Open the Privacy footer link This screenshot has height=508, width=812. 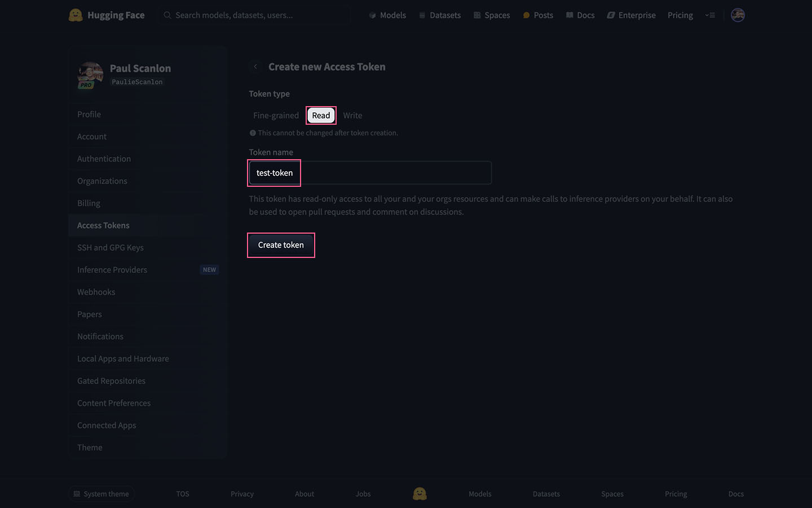(x=242, y=494)
